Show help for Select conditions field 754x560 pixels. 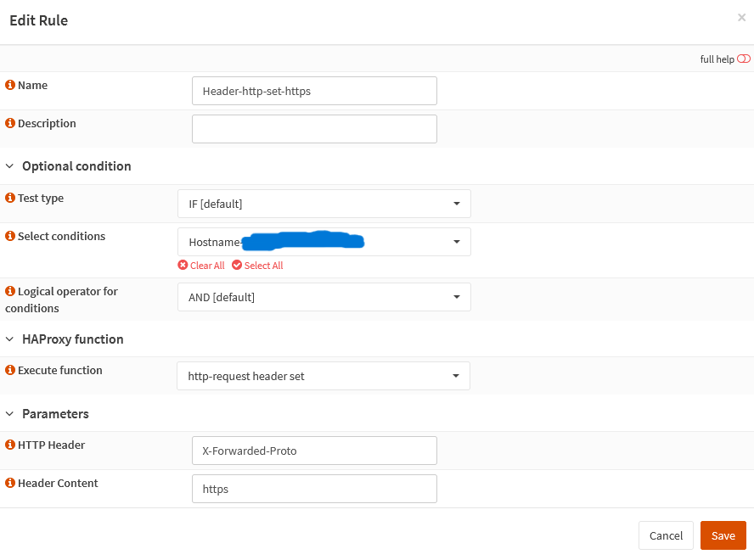coord(10,237)
